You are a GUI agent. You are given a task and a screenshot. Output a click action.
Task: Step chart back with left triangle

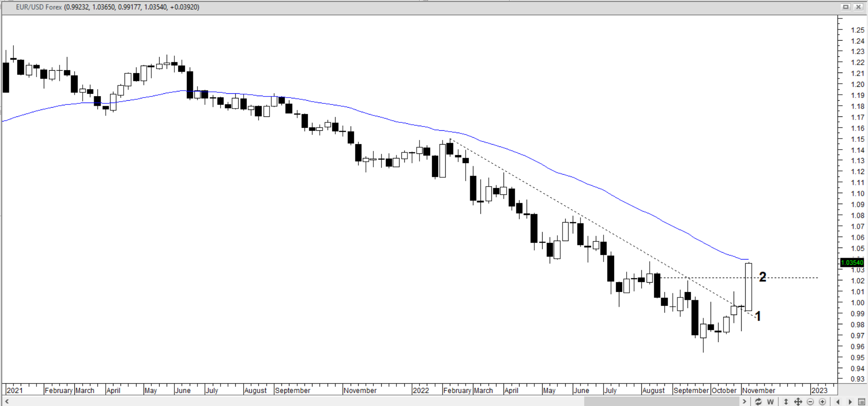coord(838,402)
